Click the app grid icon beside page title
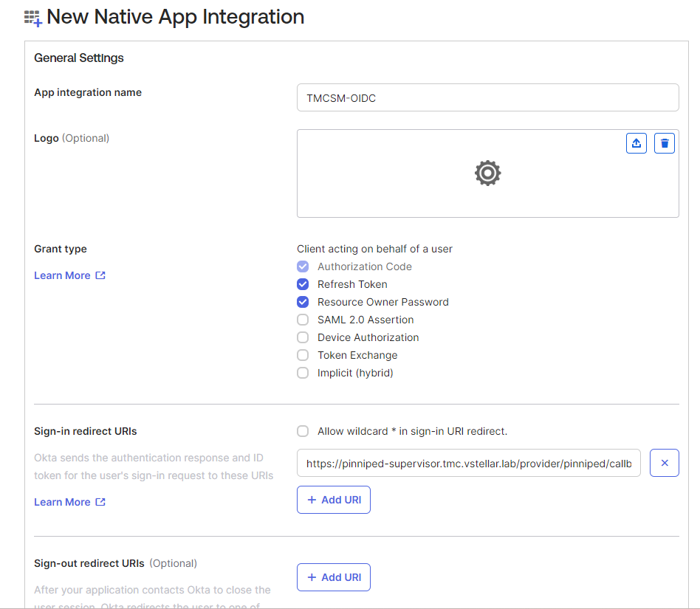The height and width of the screenshot is (609, 700). pos(32,18)
